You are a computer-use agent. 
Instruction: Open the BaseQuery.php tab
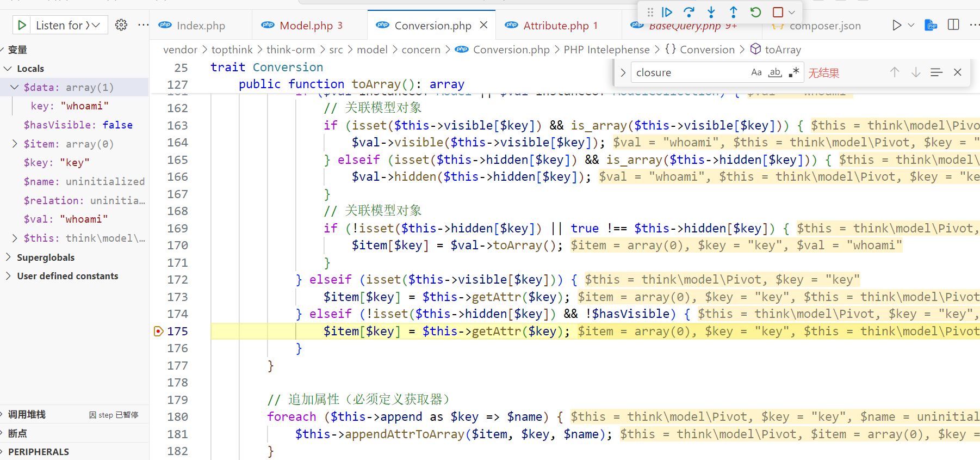click(x=692, y=26)
